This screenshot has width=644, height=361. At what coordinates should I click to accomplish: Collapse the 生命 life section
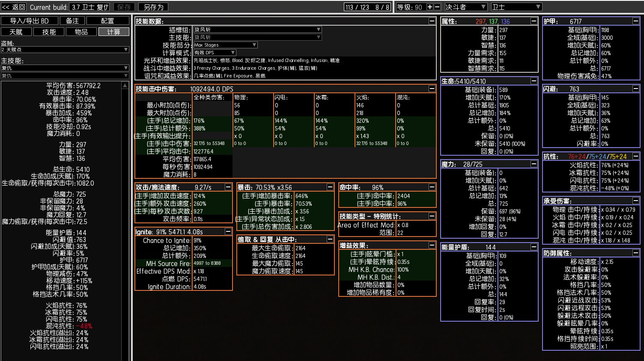click(x=534, y=81)
